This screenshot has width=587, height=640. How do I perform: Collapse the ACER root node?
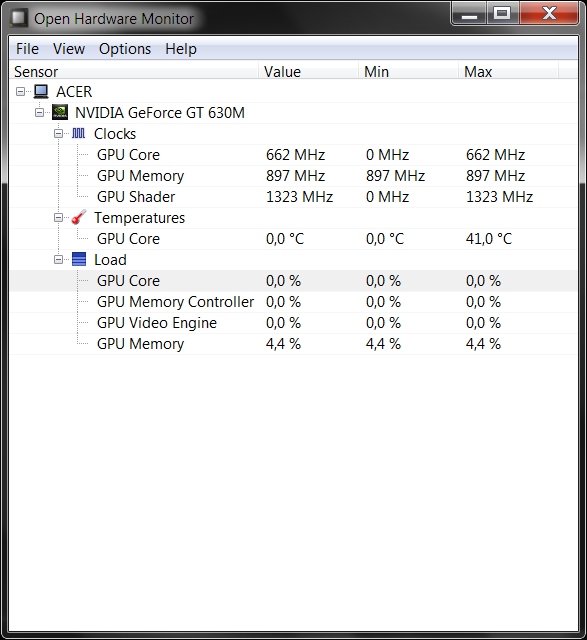(20, 91)
